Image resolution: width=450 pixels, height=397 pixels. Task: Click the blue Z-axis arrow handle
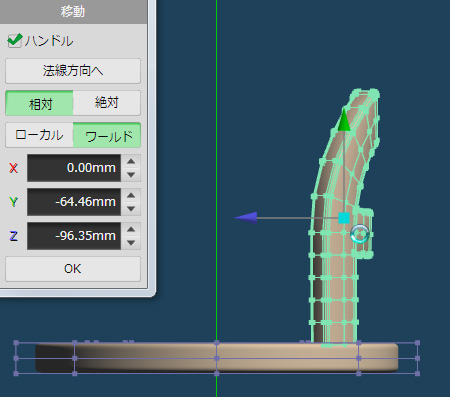pos(246,218)
